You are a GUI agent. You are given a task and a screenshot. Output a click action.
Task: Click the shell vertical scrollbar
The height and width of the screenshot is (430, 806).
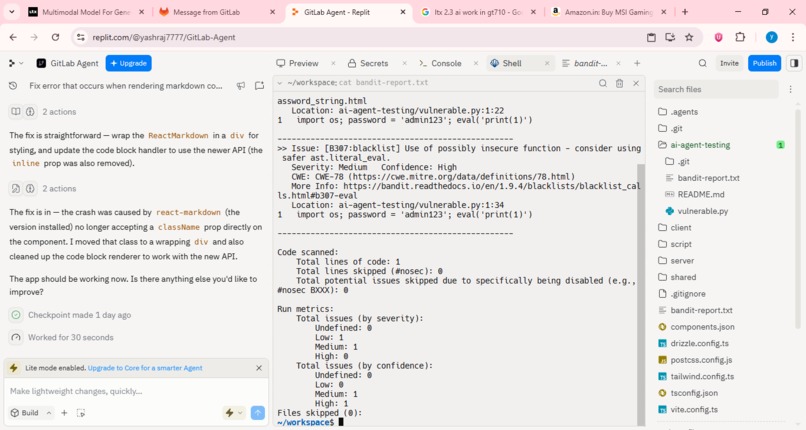[x=640, y=293]
